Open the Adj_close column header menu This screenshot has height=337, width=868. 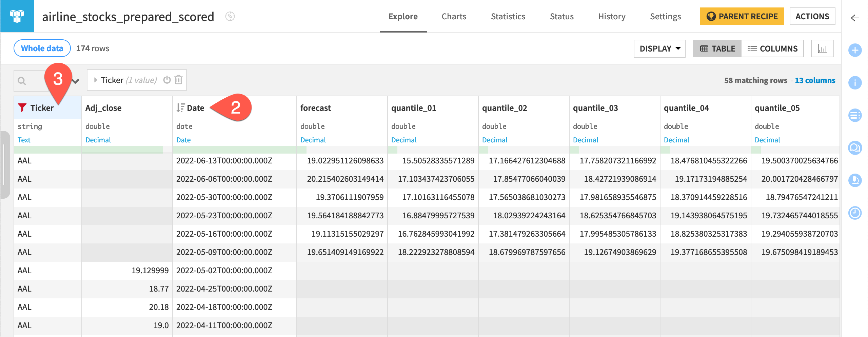pyautogui.click(x=103, y=108)
